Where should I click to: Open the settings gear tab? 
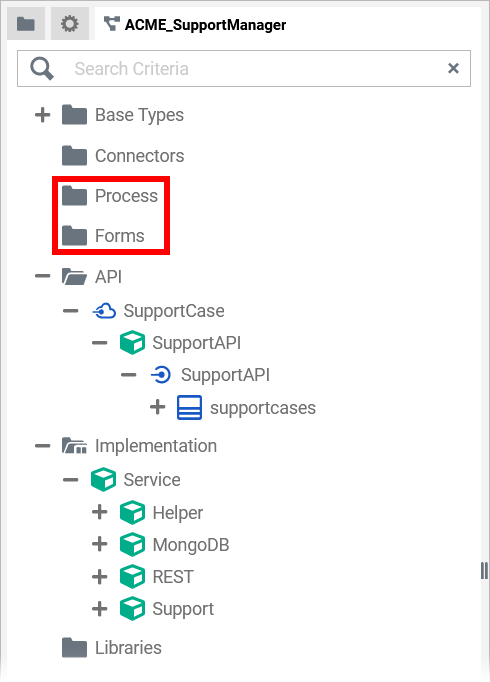point(70,24)
